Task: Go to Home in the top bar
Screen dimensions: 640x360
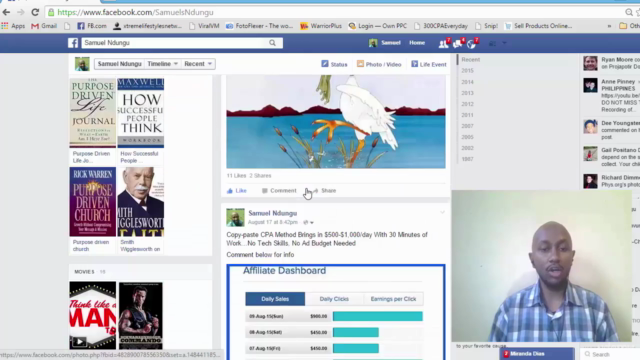Action: click(x=417, y=43)
